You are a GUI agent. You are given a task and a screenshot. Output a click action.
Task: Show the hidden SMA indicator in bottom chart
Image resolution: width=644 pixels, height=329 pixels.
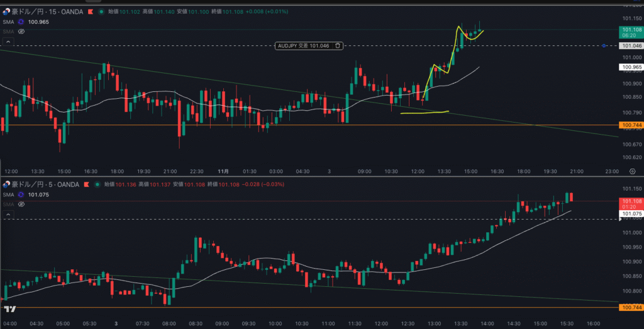pyautogui.click(x=21, y=204)
